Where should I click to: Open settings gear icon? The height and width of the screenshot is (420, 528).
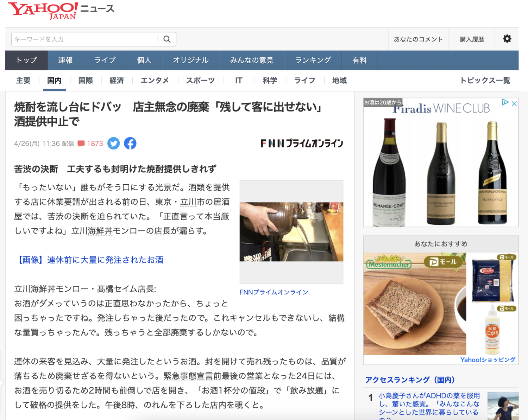[x=507, y=39]
